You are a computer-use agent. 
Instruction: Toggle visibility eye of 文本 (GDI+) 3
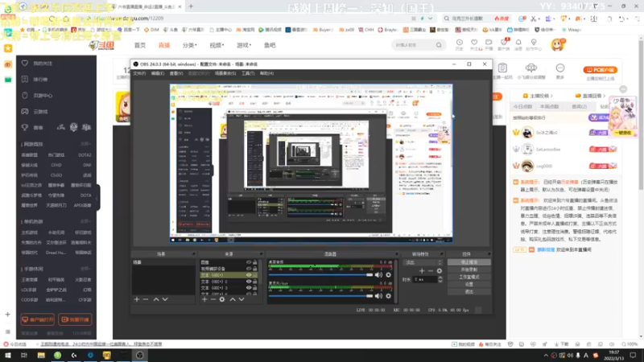[x=249, y=288]
